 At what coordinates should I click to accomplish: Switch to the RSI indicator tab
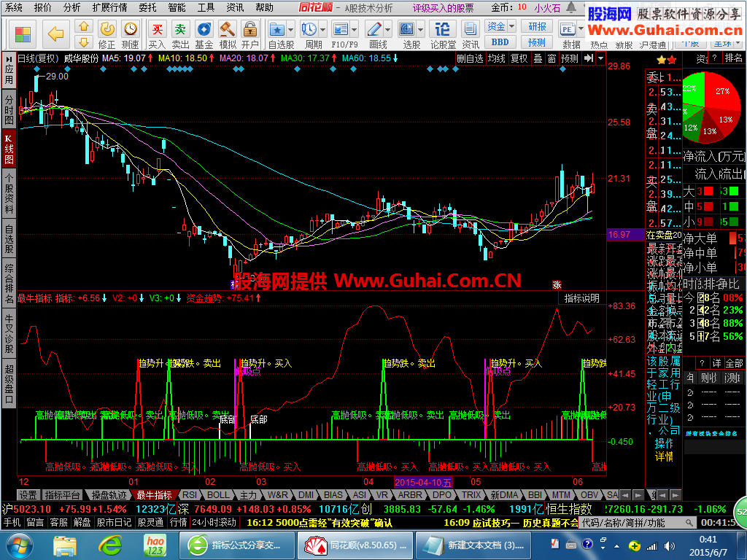pyautogui.click(x=189, y=495)
